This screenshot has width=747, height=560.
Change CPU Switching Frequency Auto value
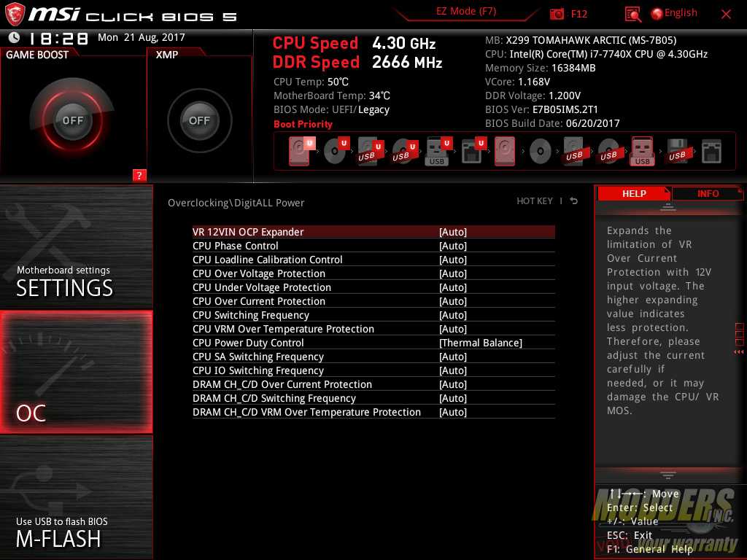click(x=453, y=315)
